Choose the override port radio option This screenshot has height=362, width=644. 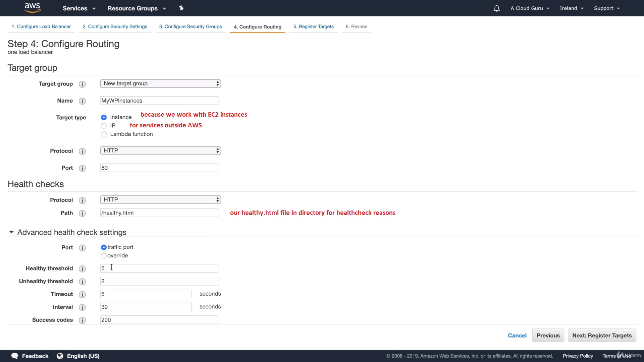104,256
